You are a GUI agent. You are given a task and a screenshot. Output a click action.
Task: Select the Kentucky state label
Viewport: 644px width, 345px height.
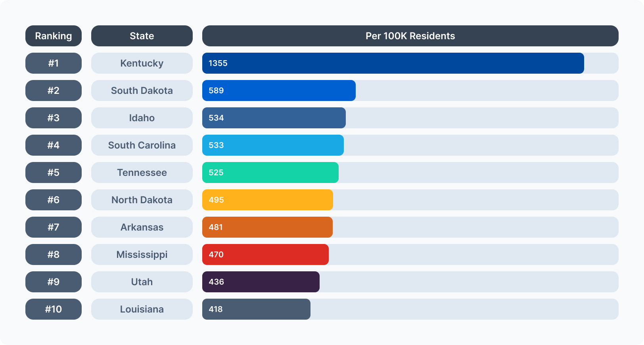142,63
